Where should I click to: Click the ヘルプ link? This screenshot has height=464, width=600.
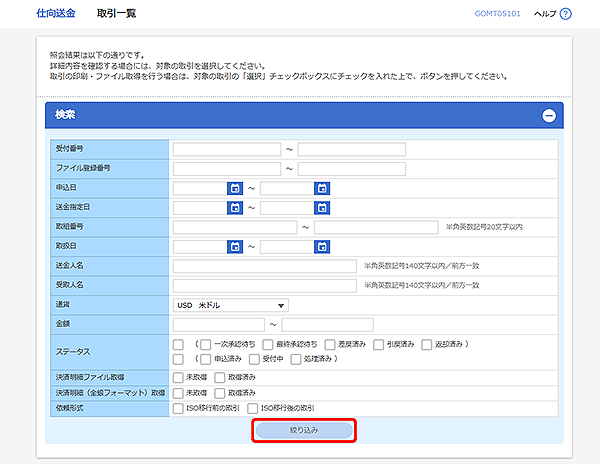pos(545,14)
